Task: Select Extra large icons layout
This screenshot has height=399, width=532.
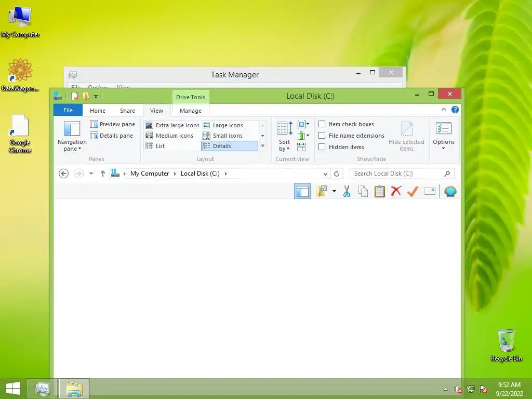Action: 172,125
